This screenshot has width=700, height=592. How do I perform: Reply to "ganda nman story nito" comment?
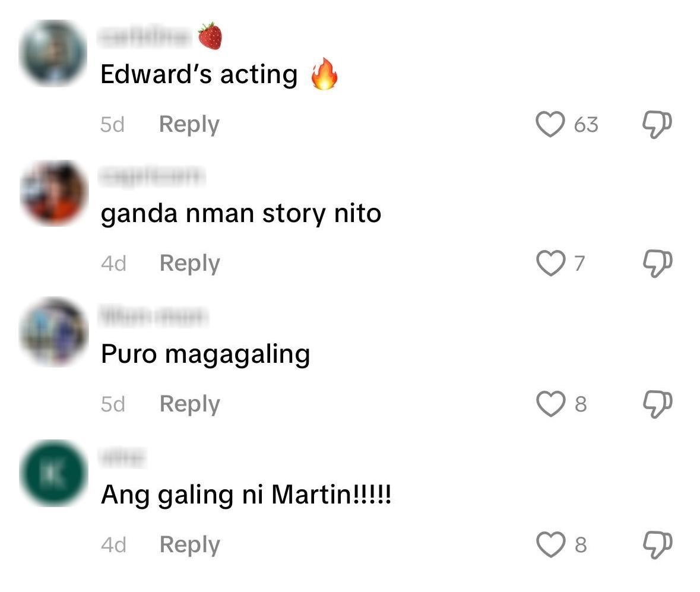[190, 264]
